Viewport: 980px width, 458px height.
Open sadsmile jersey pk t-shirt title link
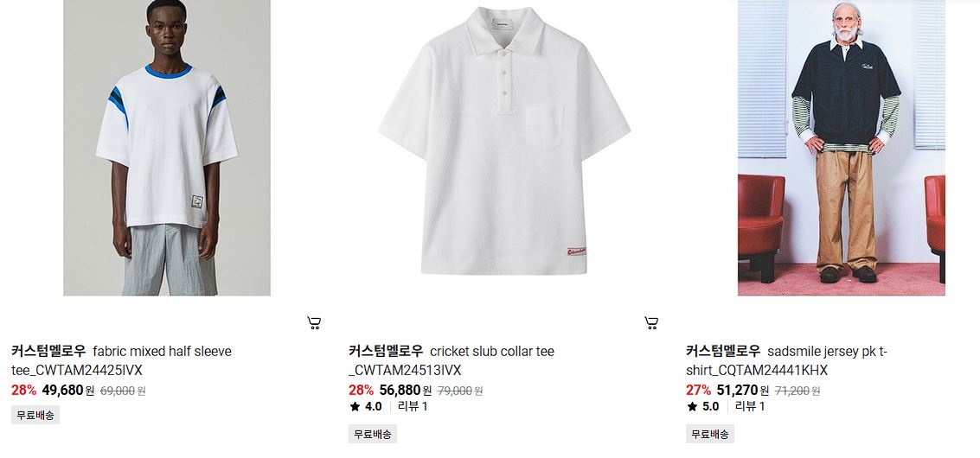click(x=787, y=361)
